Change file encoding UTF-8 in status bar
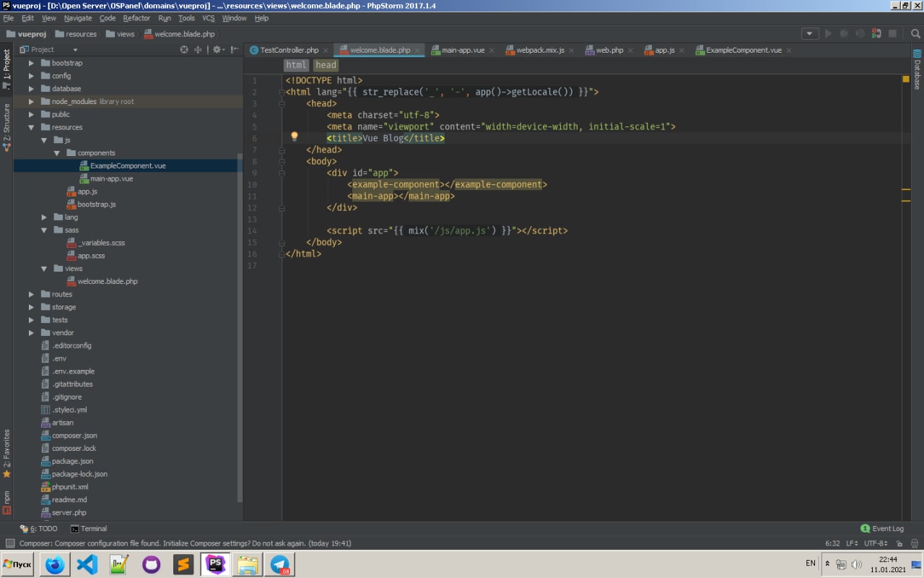 pyautogui.click(x=875, y=543)
